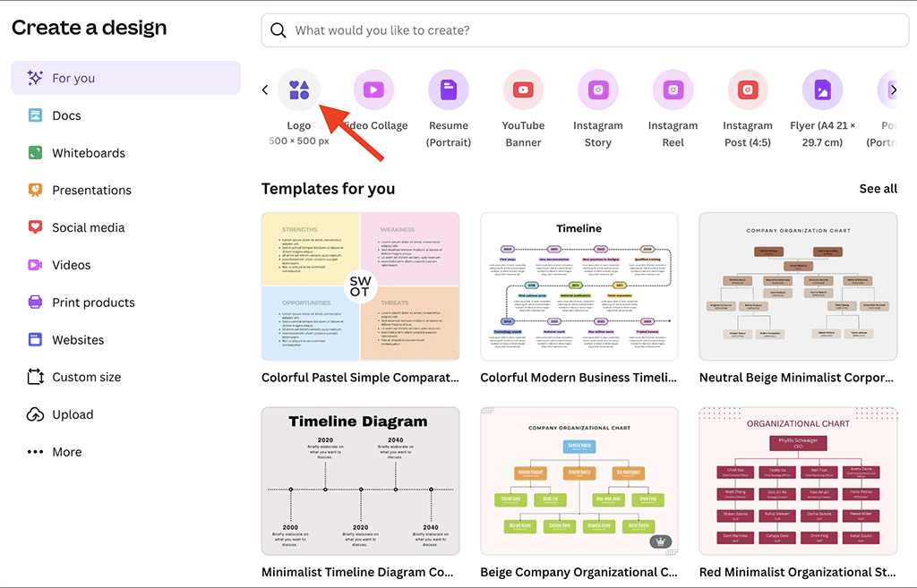This screenshot has width=917, height=588.
Task: Click the right arrow in format carousel
Action: point(894,89)
